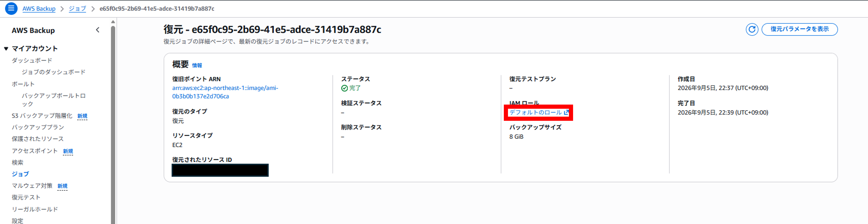
Task: Open バックアップボールトロック in the sidebar
Action: (54, 100)
